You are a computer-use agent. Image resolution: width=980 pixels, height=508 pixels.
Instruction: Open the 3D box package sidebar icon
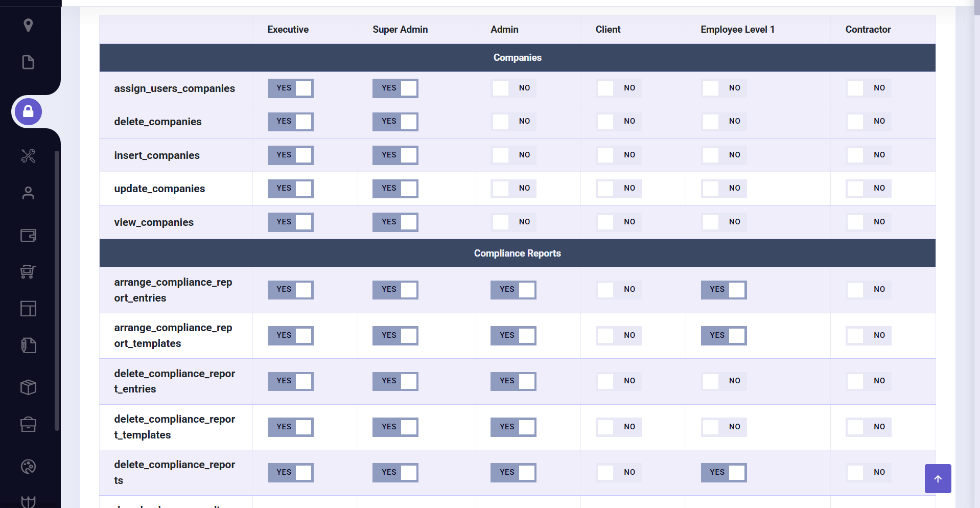28,387
